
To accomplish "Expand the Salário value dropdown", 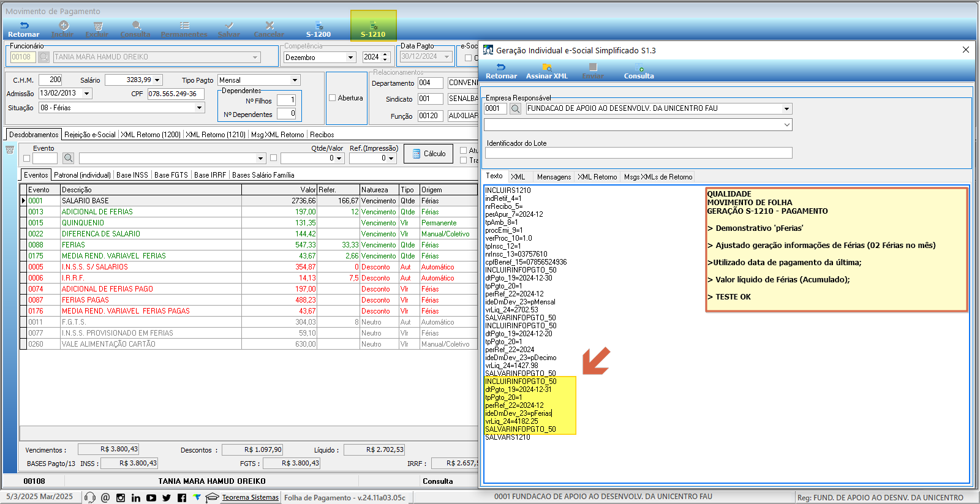I will (x=157, y=80).
